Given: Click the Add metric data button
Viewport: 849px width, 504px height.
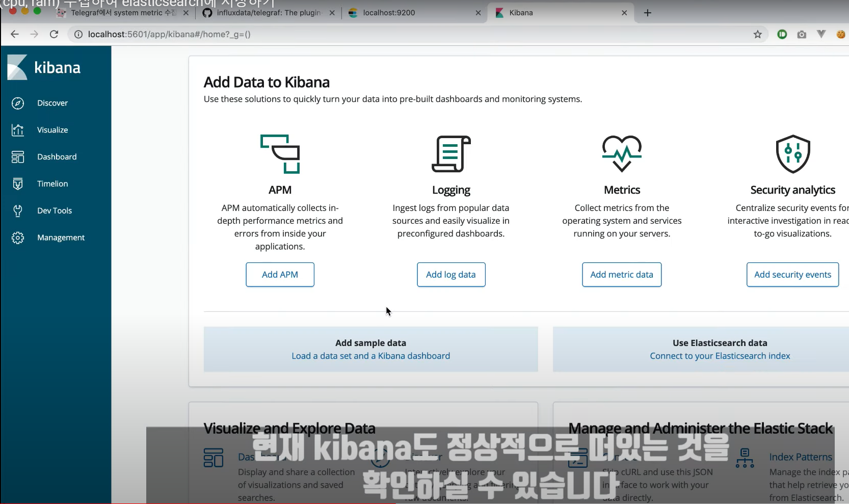Looking at the screenshot, I should tap(622, 275).
